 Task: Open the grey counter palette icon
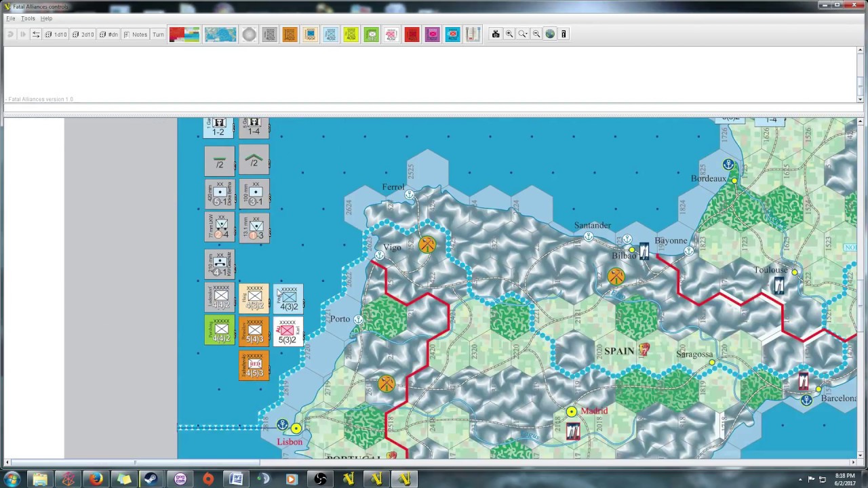click(x=269, y=34)
